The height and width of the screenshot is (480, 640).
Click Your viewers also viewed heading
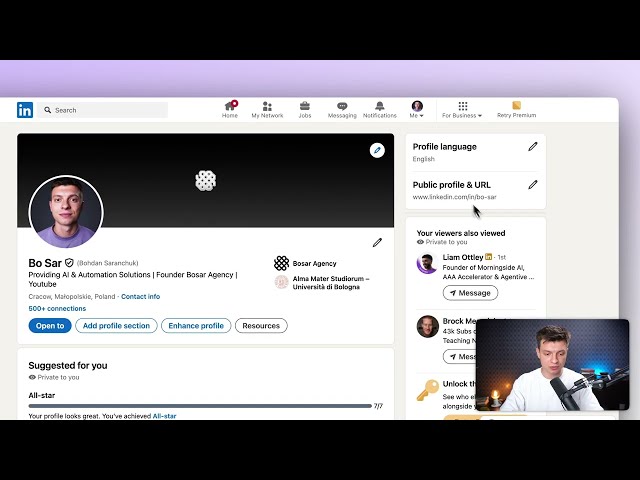461,233
